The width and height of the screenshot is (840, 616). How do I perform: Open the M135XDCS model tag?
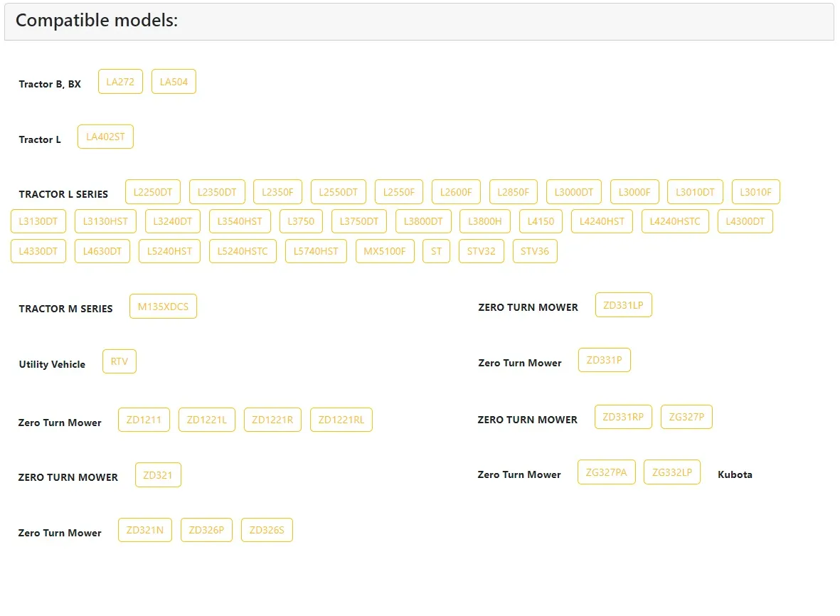coord(163,307)
